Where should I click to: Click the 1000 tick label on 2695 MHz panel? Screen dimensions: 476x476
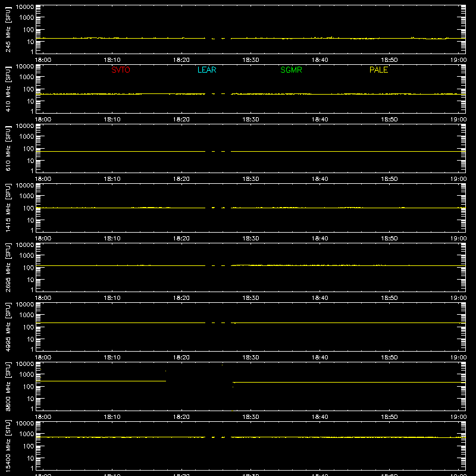pyautogui.click(x=27, y=256)
